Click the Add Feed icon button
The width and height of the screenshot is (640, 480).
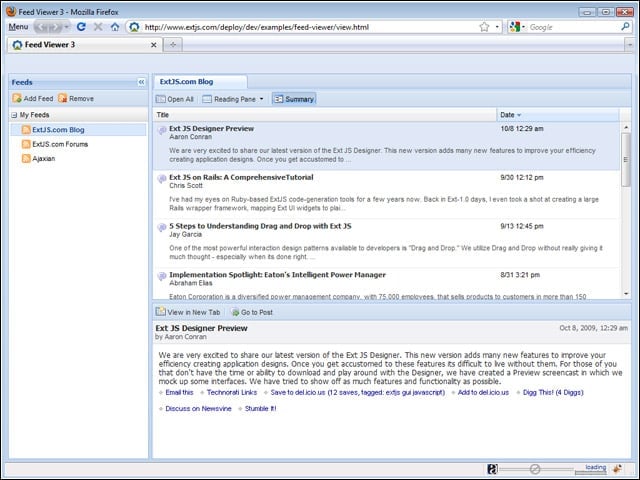tap(17, 98)
